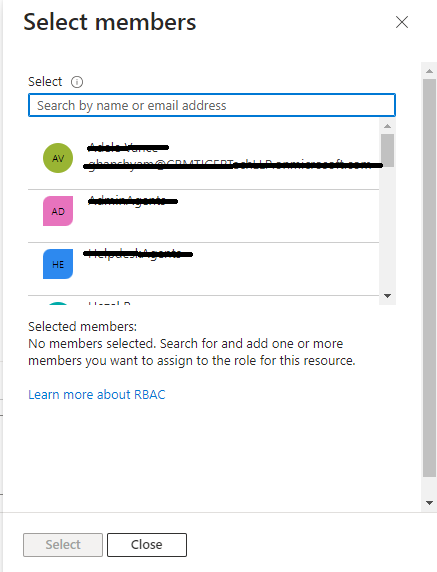Choose the redacted name next to AD avatar
This screenshot has width=437, height=572.
133,201
